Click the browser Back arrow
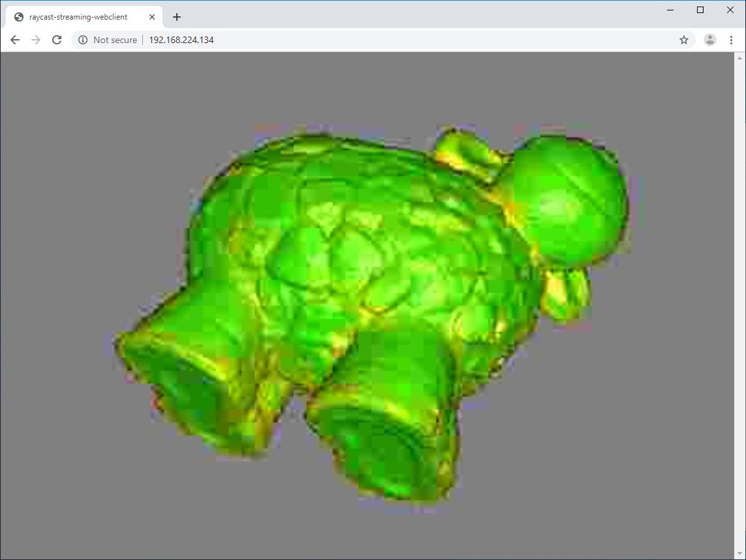Image resolution: width=746 pixels, height=560 pixels. [x=15, y=40]
